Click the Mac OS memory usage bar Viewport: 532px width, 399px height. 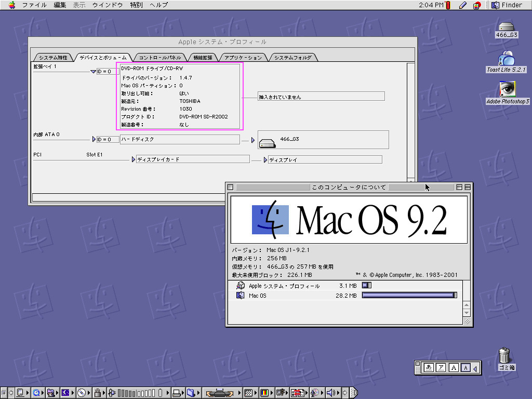(x=409, y=295)
